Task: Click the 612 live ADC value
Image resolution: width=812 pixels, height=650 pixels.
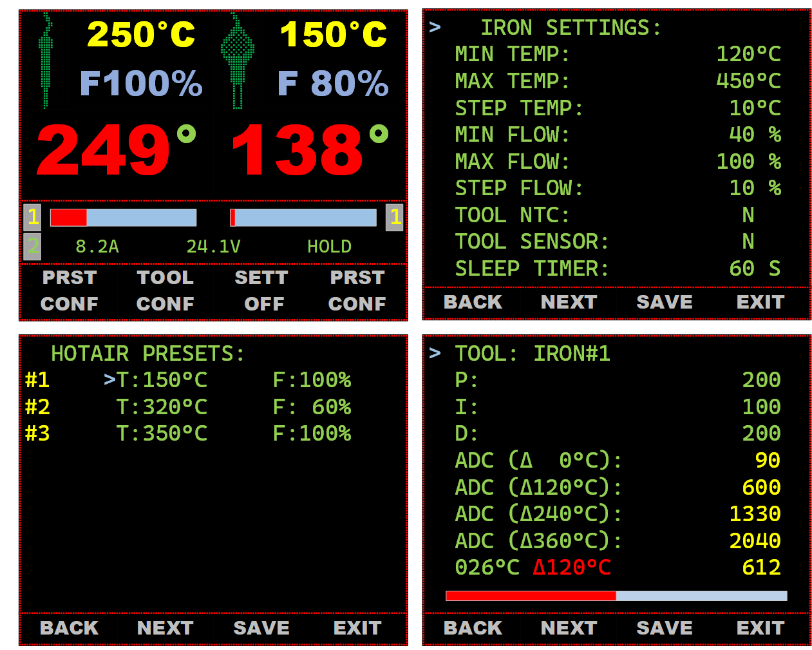Action: 761,568
